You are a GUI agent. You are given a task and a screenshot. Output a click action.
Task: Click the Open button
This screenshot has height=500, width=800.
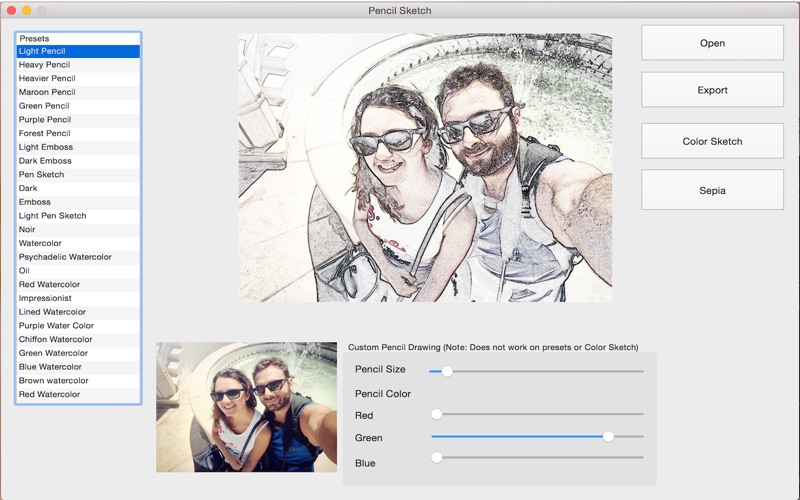coord(712,43)
